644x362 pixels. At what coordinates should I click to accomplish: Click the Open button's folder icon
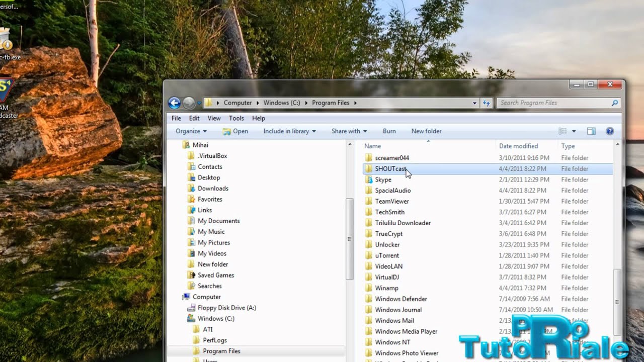tap(227, 131)
